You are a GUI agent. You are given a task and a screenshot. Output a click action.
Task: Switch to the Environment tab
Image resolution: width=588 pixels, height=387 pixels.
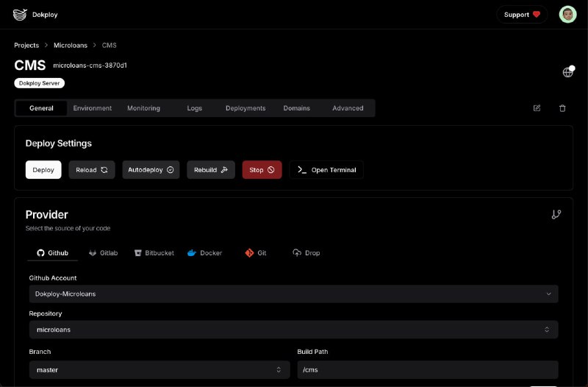tap(93, 108)
